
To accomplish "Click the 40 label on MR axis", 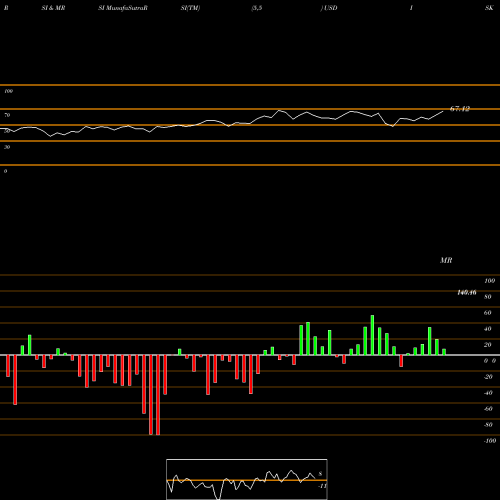I will click(488, 329).
